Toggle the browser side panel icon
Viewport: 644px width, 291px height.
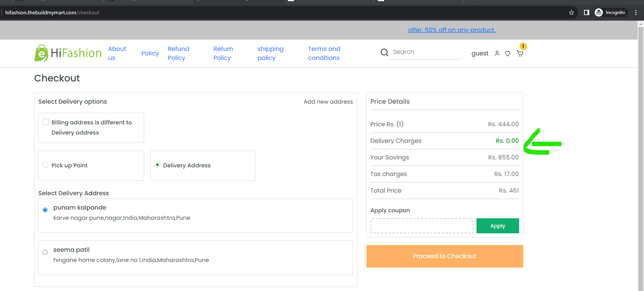[586, 12]
